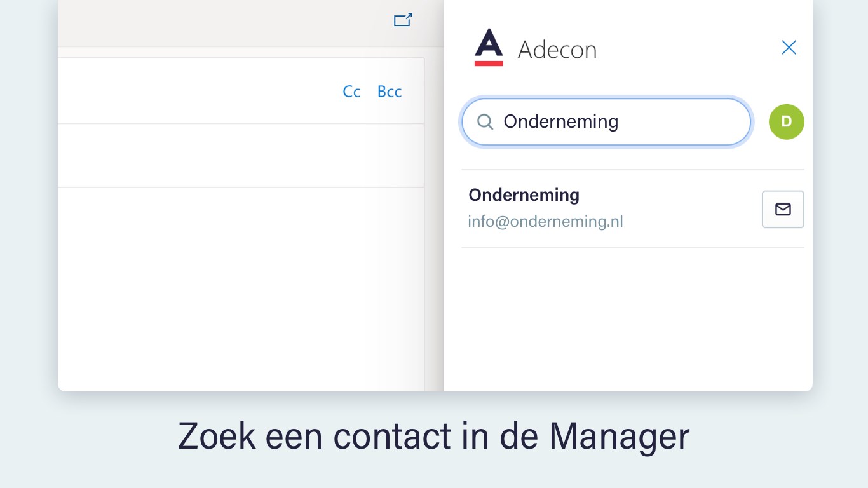This screenshot has height=488, width=868.
Task: Focus the contact search field containing 'Onderneming'
Action: coord(616,122)
